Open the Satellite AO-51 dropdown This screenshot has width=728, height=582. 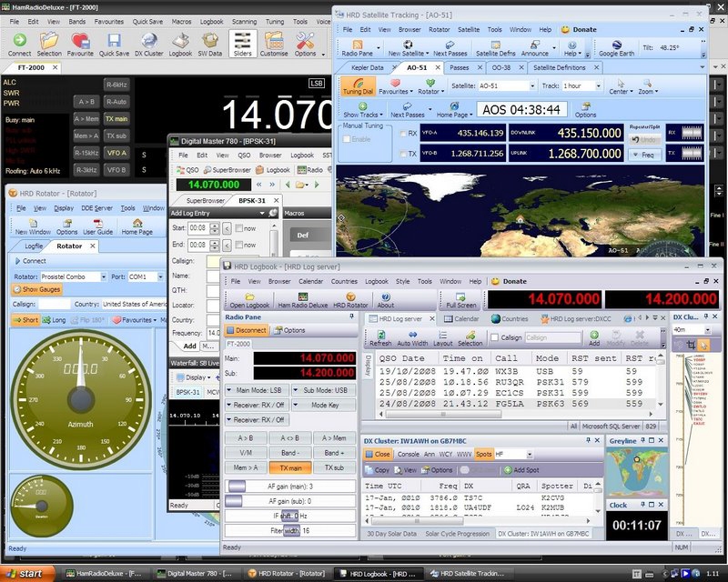tap(532, 85)
